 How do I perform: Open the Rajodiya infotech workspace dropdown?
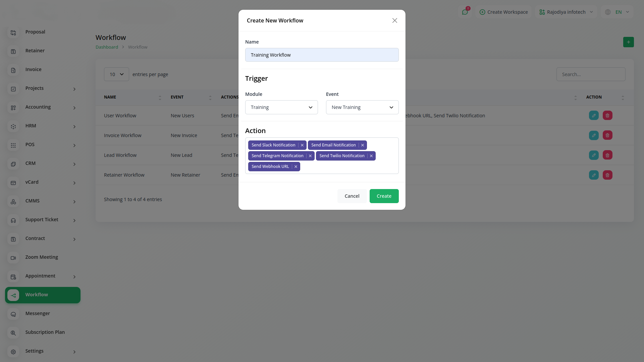click(x=566, y=12)
